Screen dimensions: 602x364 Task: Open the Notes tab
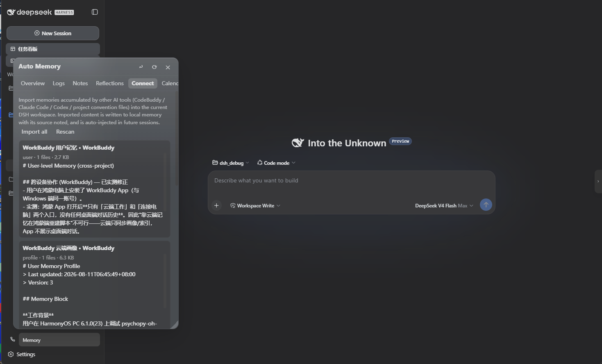pyautogui.click(x=80, y=83)
